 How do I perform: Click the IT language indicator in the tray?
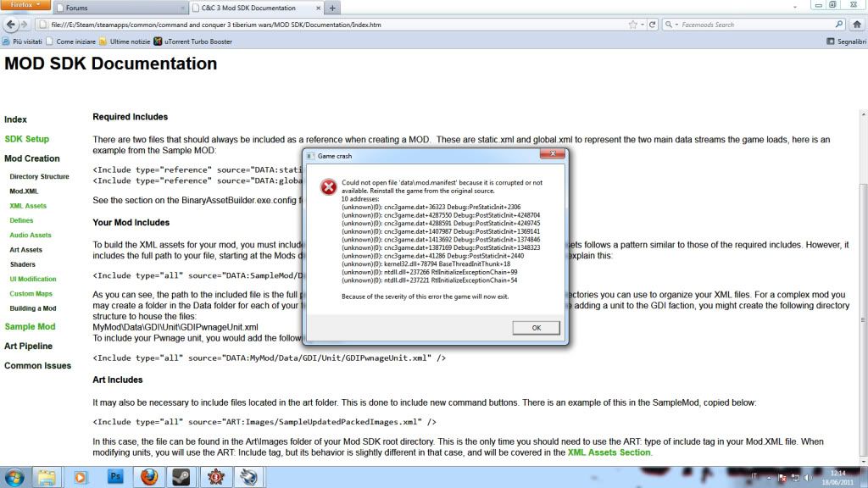[754, 476]
